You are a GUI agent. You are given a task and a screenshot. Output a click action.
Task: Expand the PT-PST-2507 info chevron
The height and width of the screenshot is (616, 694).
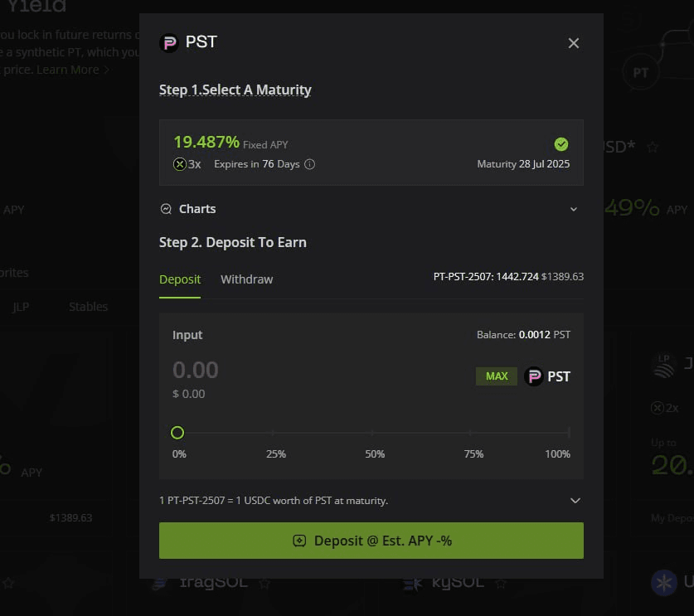(575, 501)
